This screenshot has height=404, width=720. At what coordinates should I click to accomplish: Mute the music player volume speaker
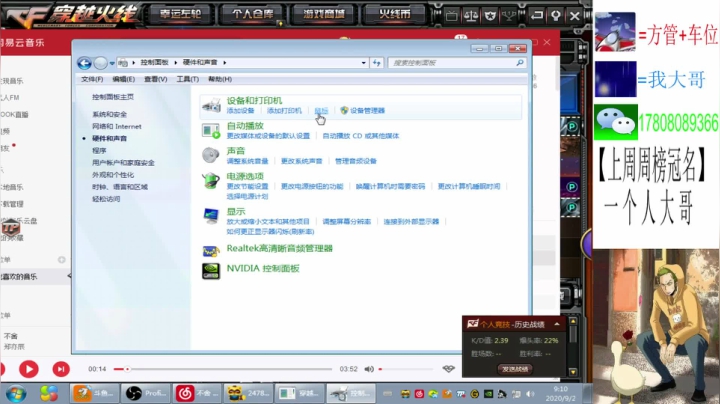(369, 369)
